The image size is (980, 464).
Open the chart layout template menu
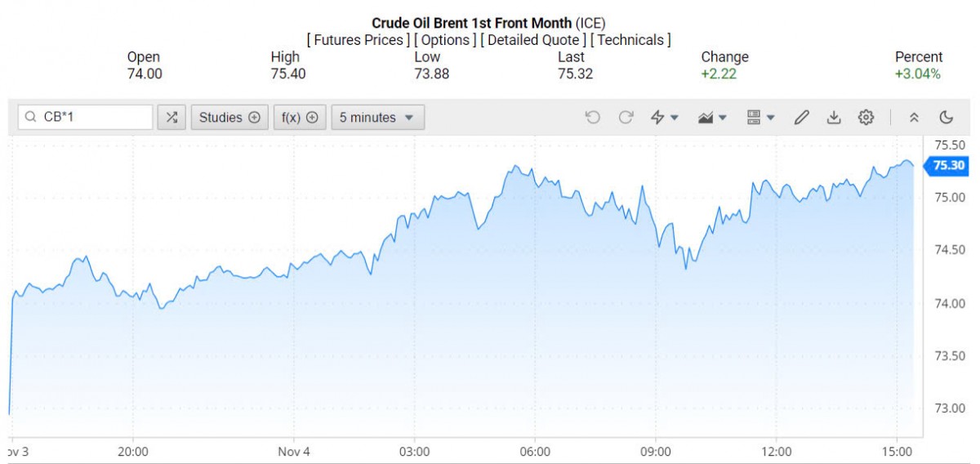[760, 118]
